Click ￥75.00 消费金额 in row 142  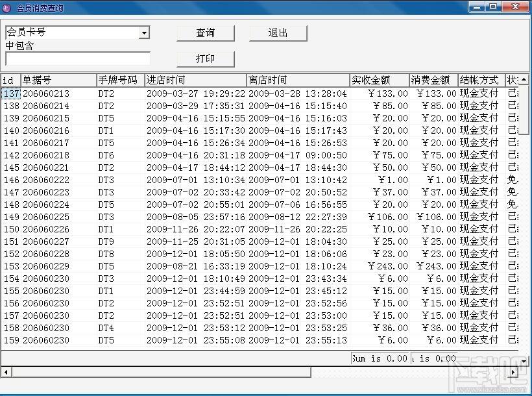(x=439, y=155)
